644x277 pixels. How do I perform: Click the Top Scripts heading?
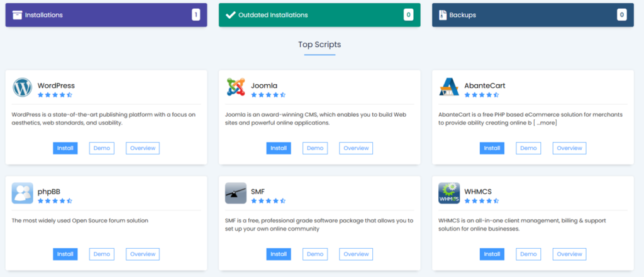point(319,45)
